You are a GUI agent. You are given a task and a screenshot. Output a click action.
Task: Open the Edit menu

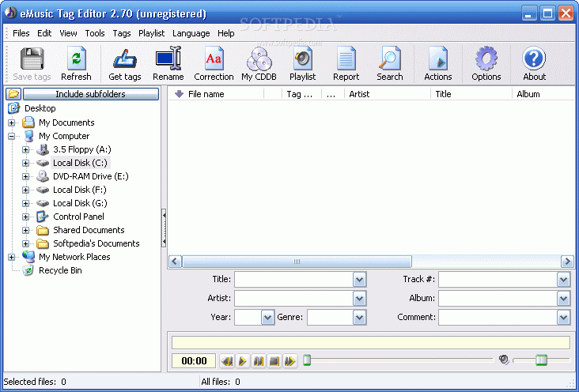[44, 33]
